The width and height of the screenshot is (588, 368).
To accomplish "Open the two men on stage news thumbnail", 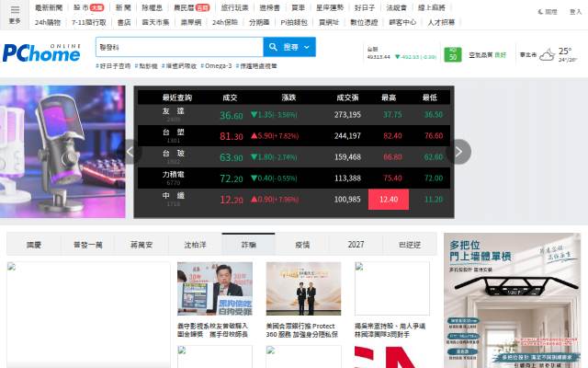I will pos(304,289).
